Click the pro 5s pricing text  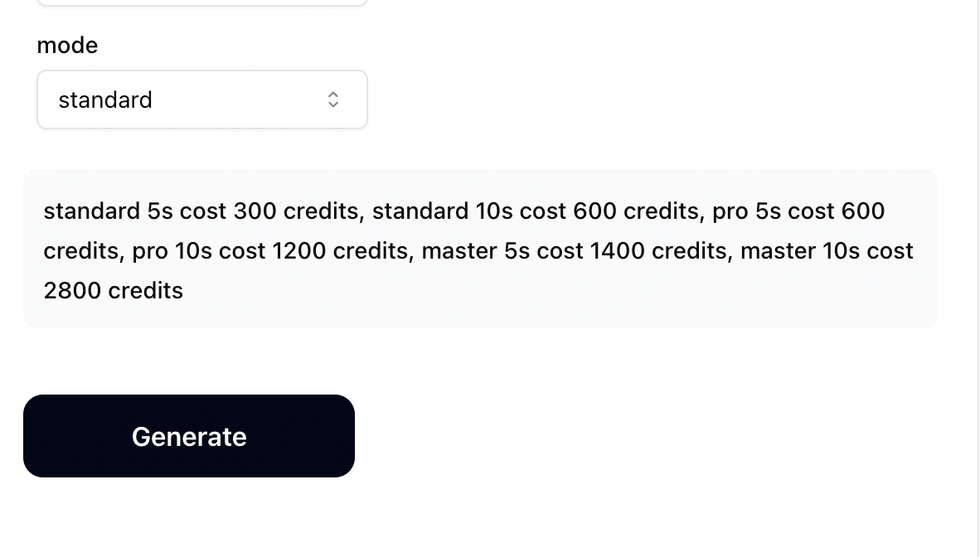[798, 211]
